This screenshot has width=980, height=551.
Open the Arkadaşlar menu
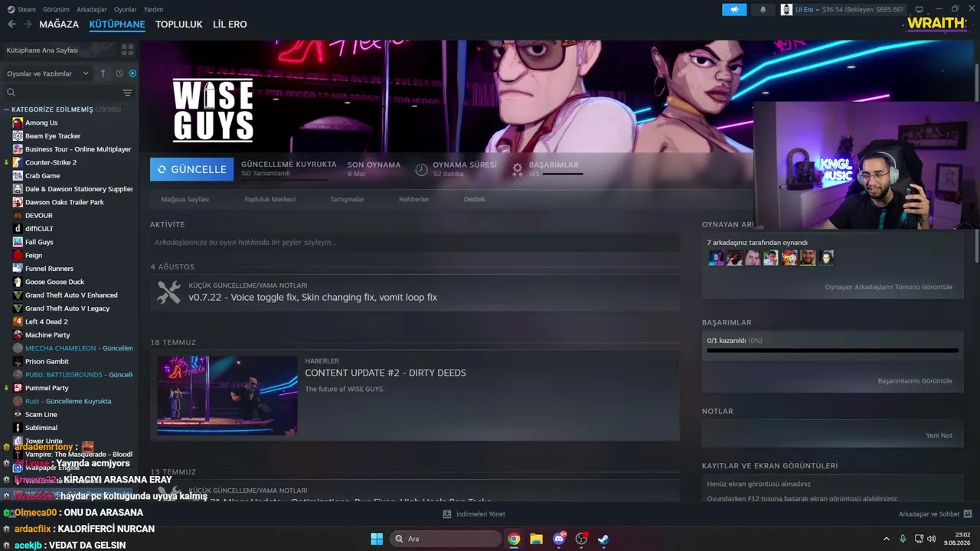tap(92, 9)
